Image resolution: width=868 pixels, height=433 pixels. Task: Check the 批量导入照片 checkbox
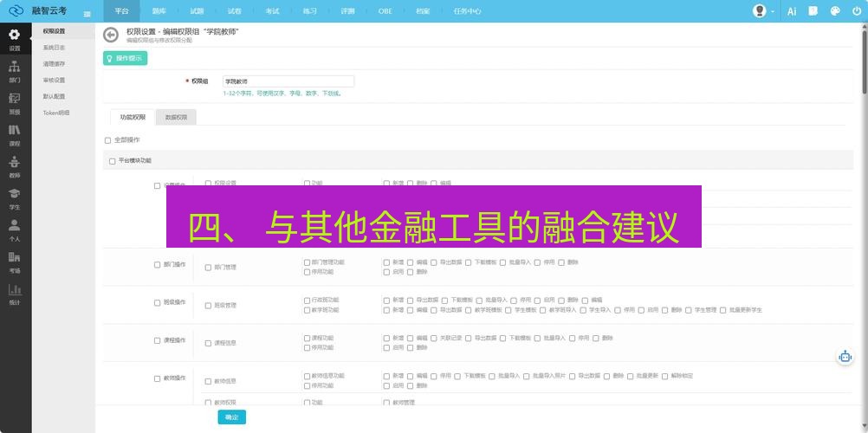(527, 376)
